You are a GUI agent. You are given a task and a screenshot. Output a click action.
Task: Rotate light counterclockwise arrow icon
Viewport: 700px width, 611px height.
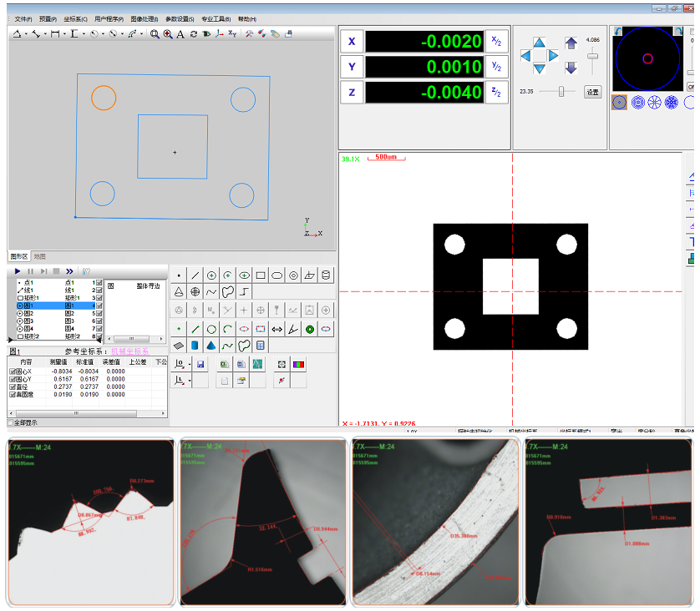pyautogui.click(x=618, y=31)
